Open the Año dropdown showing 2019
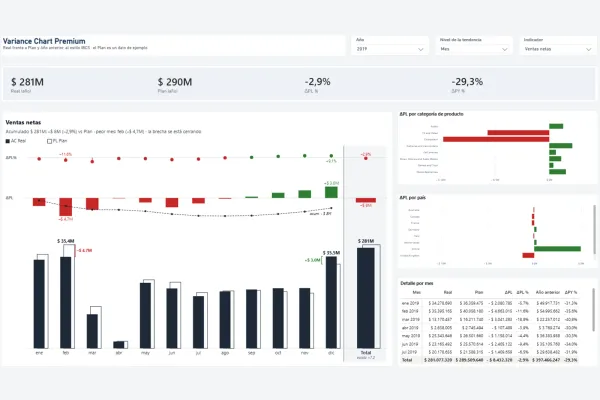600x400 pixels. (390, 49)
